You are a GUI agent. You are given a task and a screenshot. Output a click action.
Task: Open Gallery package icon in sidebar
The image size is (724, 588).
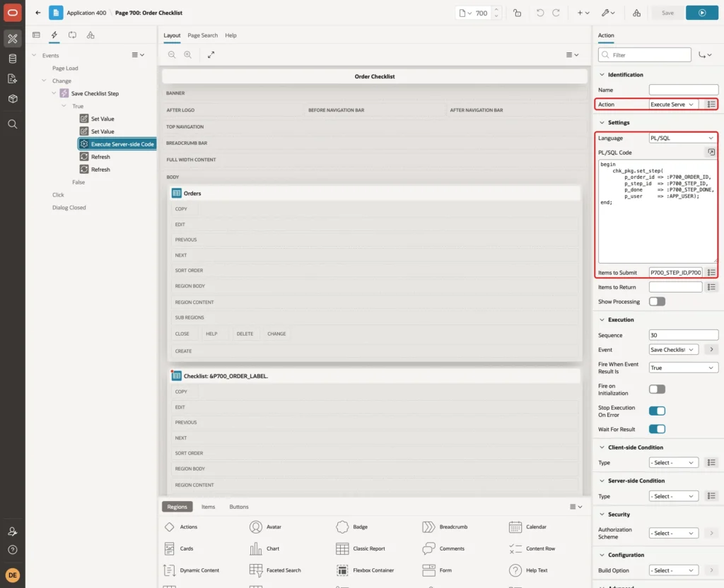pos(13,99)
